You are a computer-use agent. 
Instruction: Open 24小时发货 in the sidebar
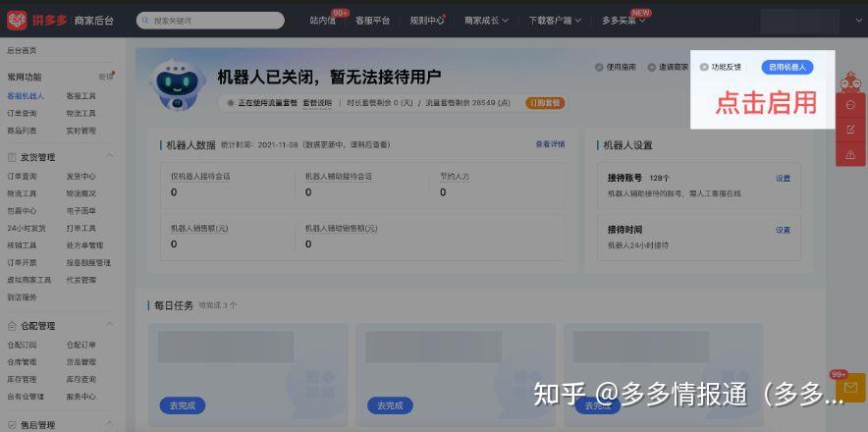[26, 228]
